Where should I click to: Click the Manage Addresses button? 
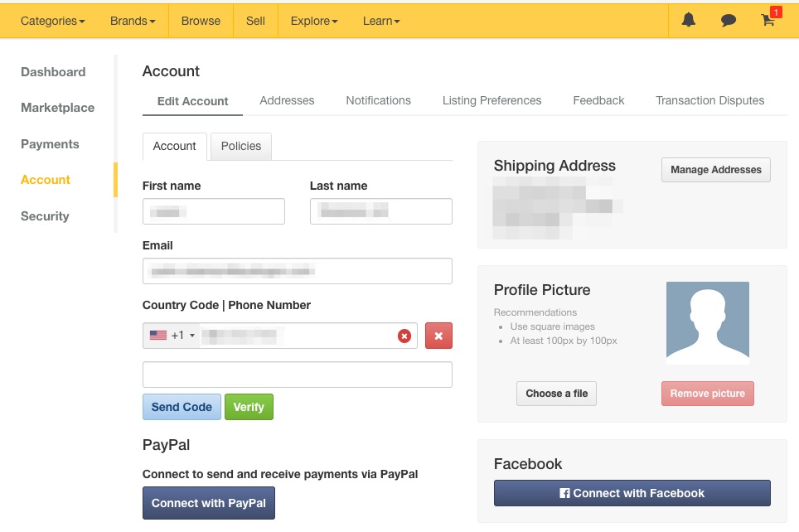click(x=716, y=170)
